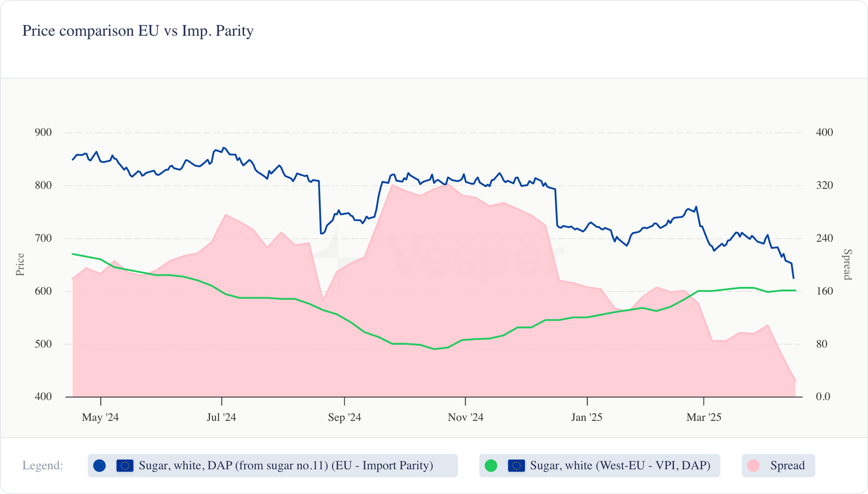Screen dimensions: 868x494
Task: Toggle the Sugar white West-EU VPI series
Action: [x=620, y=466]
